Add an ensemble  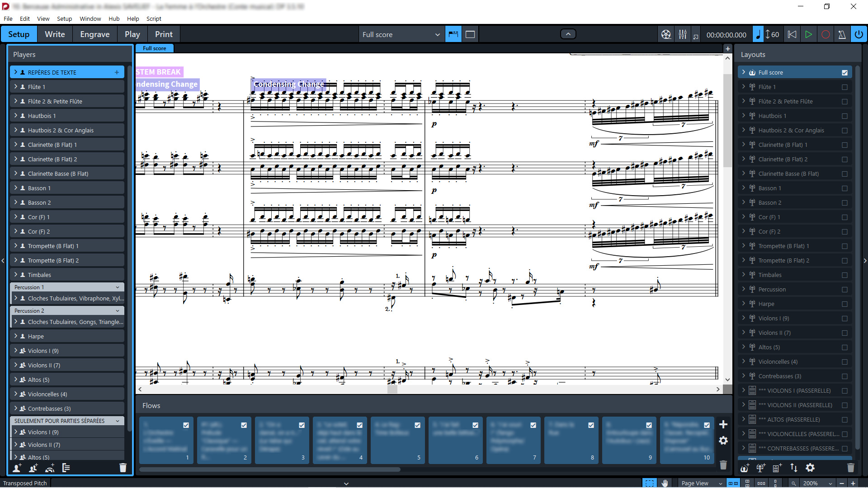point(50,468)
